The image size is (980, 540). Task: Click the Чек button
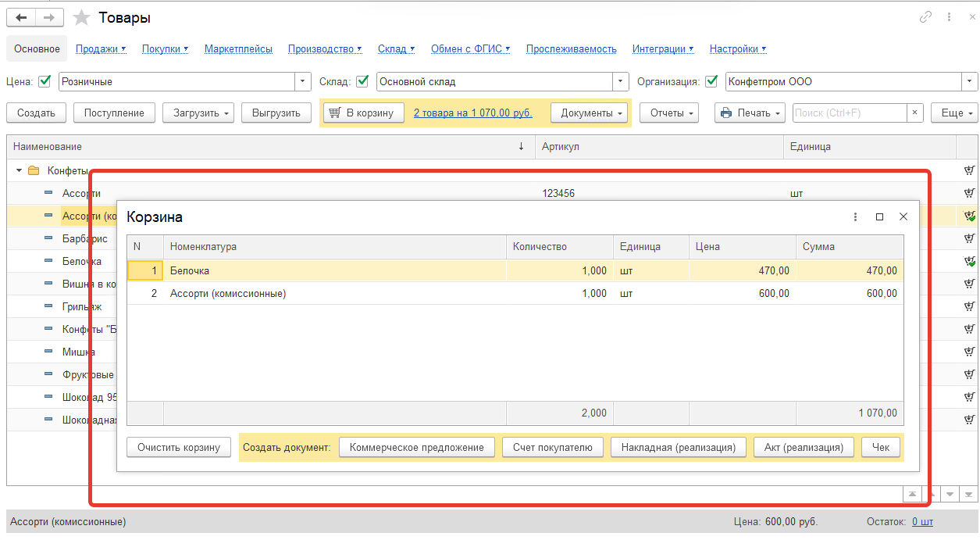881,448
